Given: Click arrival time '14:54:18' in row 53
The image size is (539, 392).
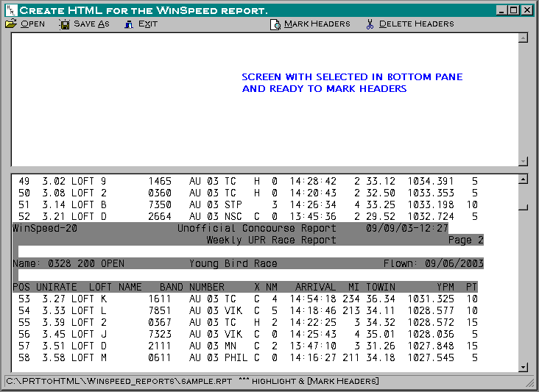Looking at the screenshot, I should click(313, 299).
